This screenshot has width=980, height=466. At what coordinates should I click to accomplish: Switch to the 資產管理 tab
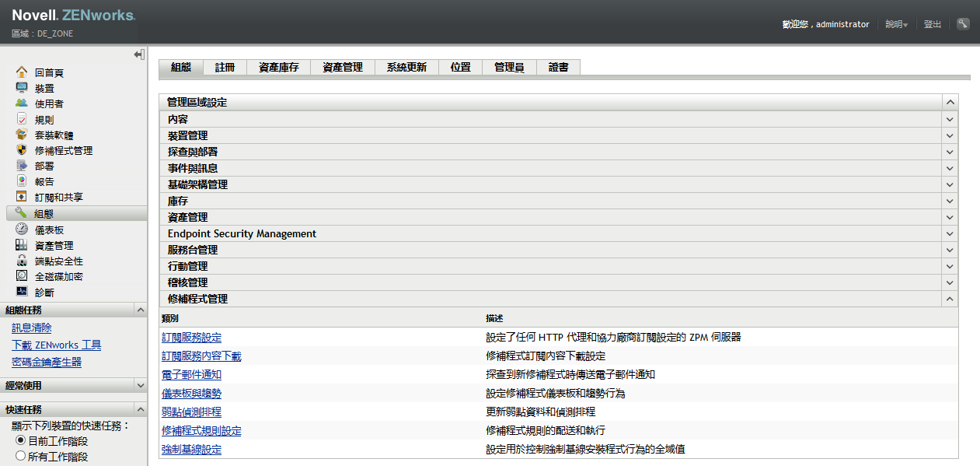click(342, 67)
